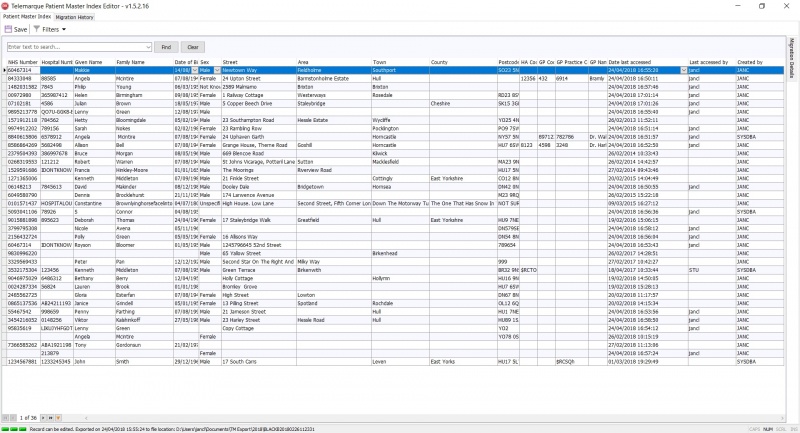The height and width of the screenshot is (433, 800).
Task: Click the row indicator arrow of selected row
Action: point(4,71)
